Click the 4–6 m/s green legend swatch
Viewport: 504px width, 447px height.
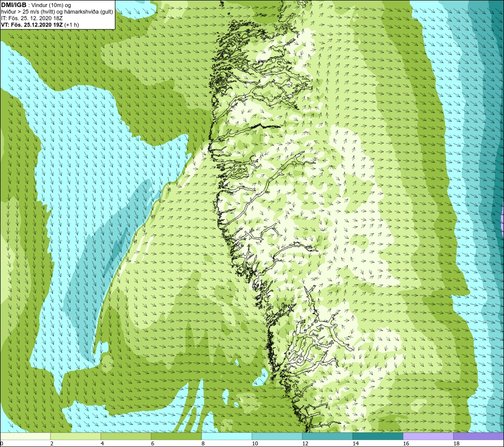(126, 436)
